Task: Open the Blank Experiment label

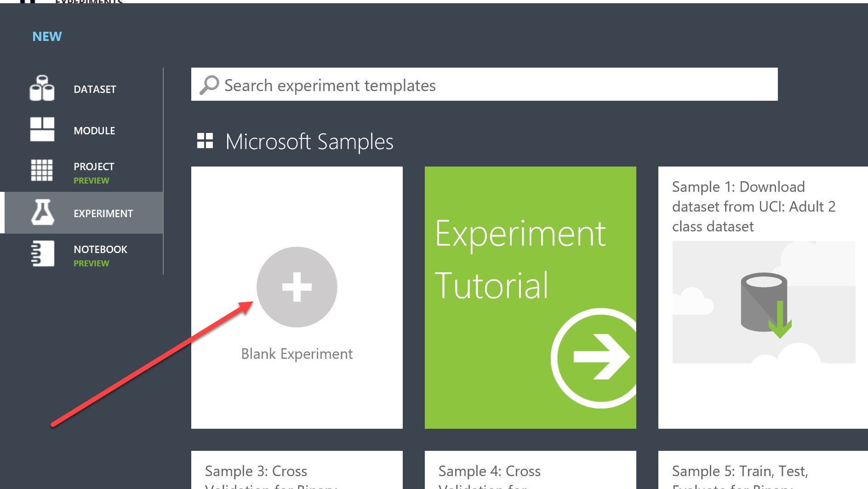Action: pos(297,354)
